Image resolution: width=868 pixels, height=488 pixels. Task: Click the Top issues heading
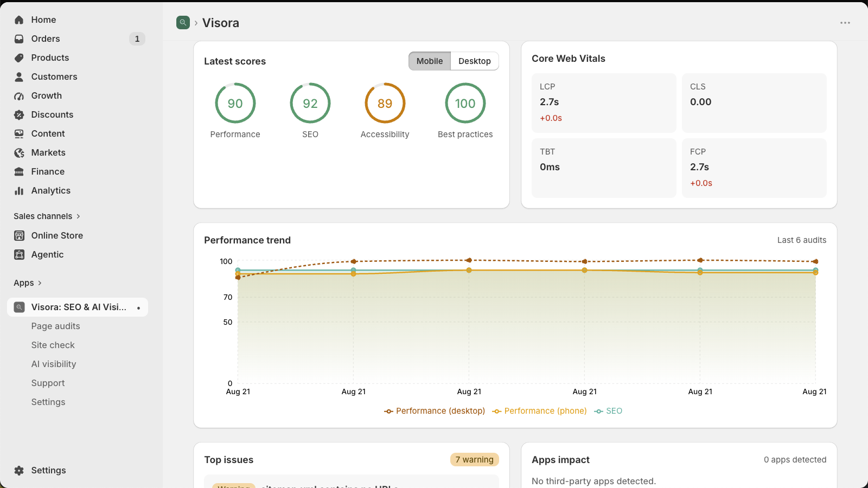[229, 460]
